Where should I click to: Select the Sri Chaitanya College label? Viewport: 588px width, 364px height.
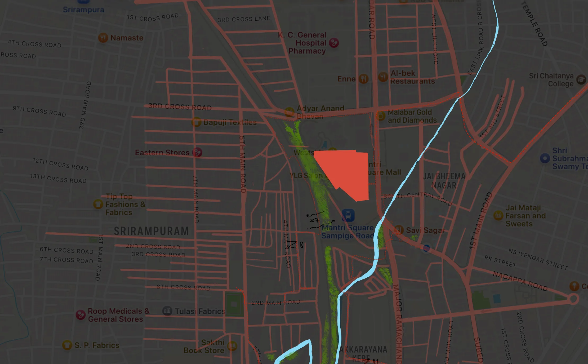(551, 80)
